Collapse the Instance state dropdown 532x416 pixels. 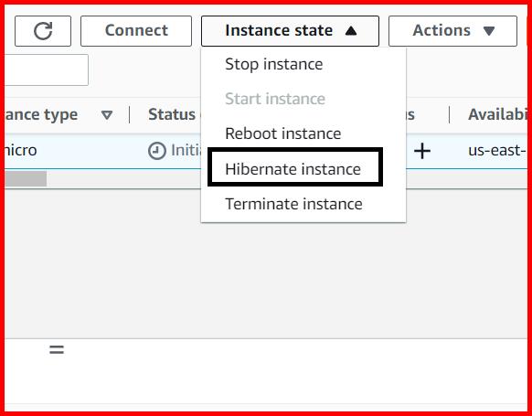(290, 31)
